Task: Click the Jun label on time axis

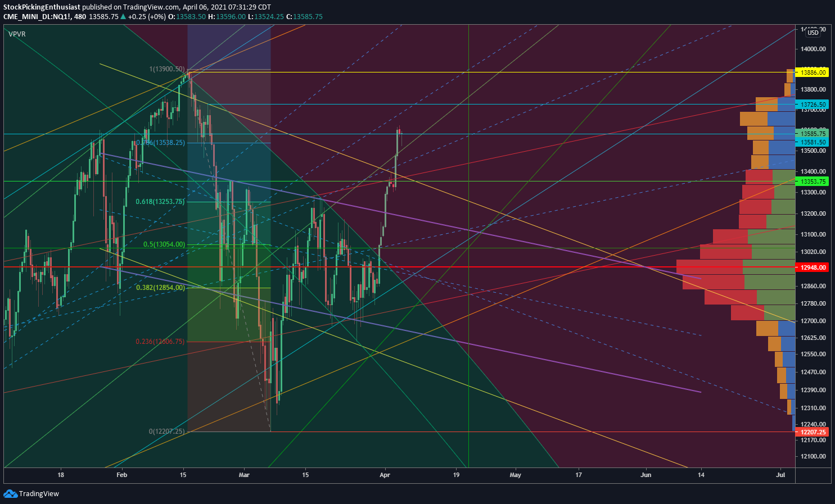Action: pos(646,475)
